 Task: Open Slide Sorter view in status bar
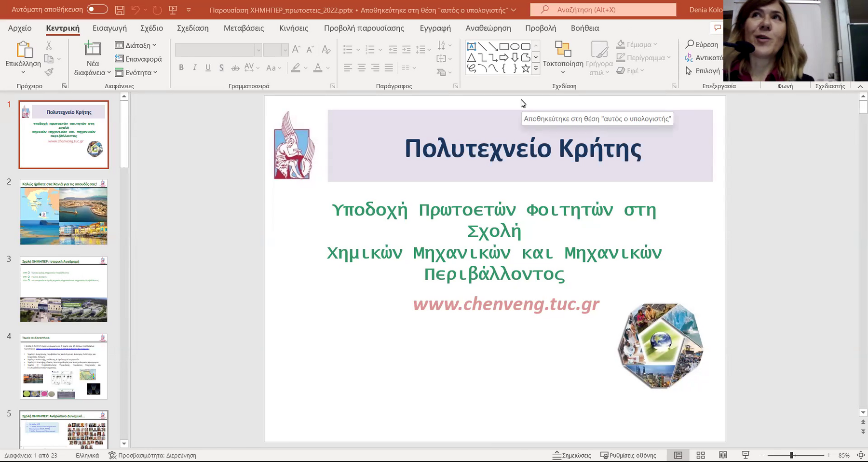pyautogui.click(x=701, y=455)
